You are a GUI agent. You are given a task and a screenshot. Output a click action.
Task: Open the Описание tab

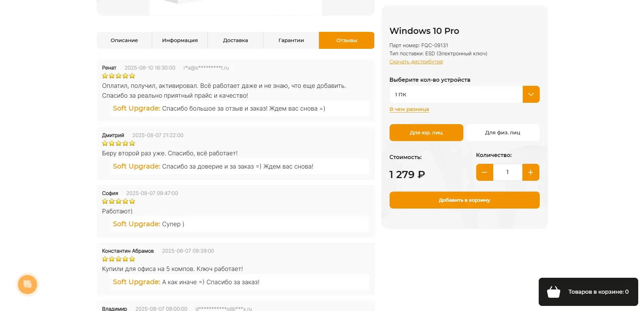coord(124,40)
